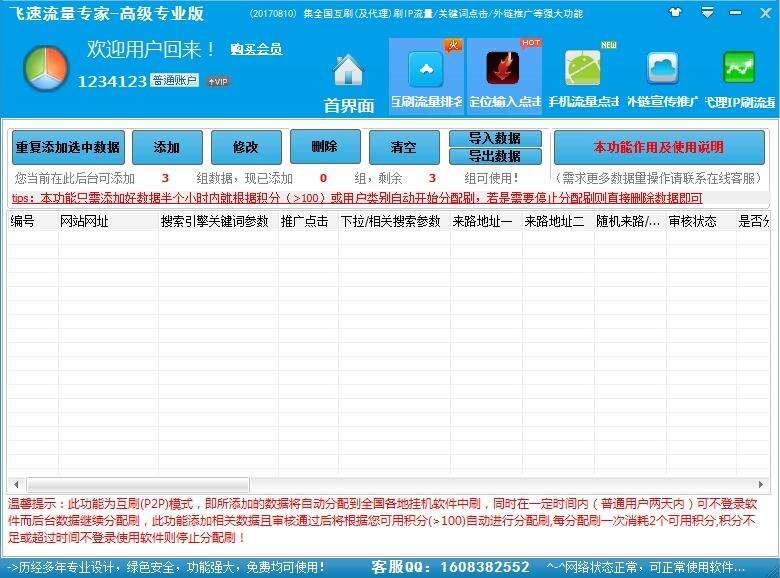Click the horizontal scrollbar thumb
The width and height of the screenshot is (780, 578).
pos(138,484)
